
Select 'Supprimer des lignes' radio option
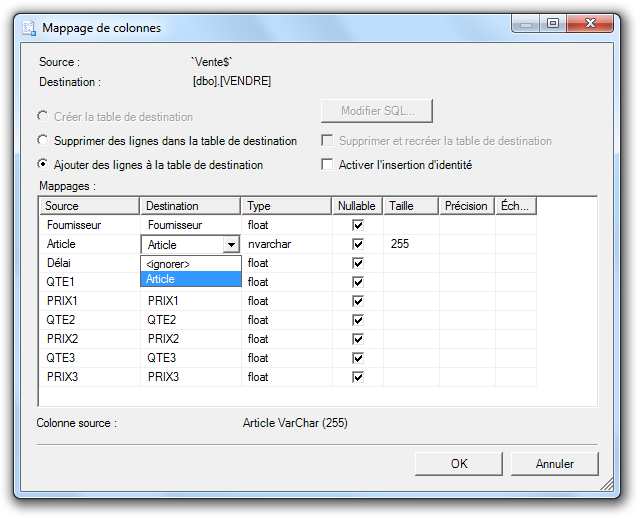tap(43, 141)
